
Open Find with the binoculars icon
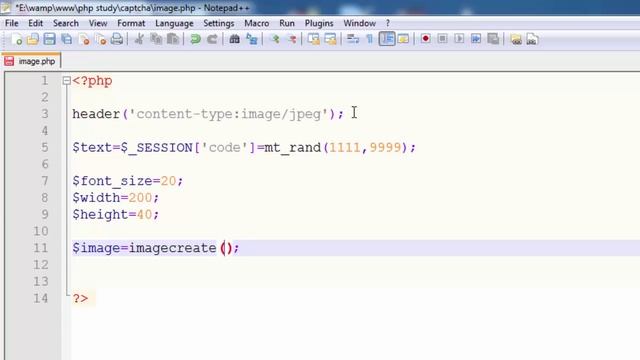[234, 39]
